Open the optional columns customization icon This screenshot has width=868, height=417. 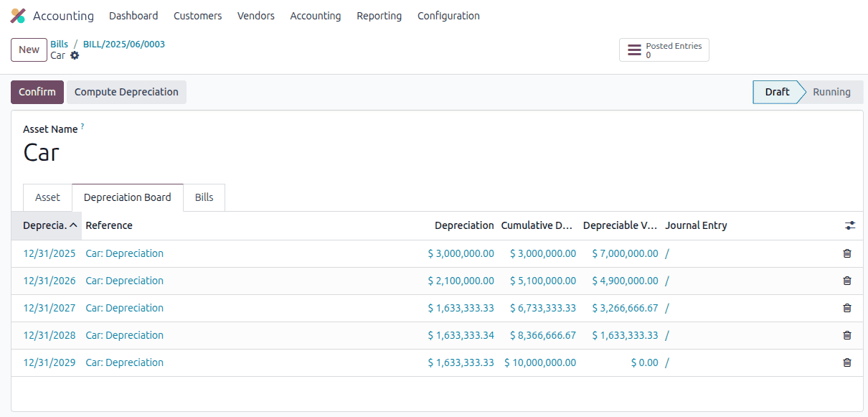point(849,225)
